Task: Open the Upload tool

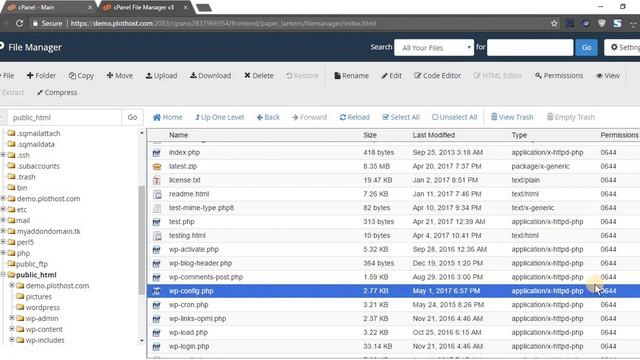Action: (x=161, y=76)
